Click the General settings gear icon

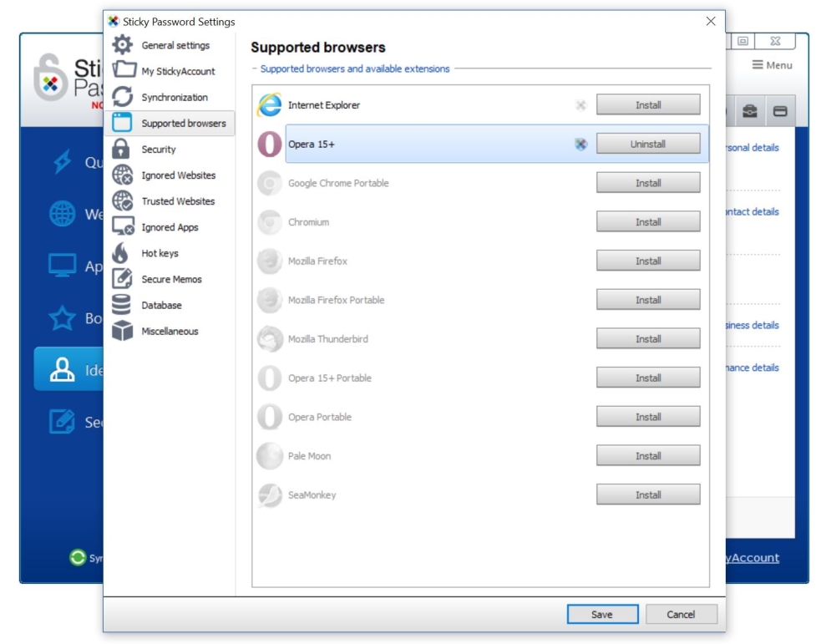123,45
